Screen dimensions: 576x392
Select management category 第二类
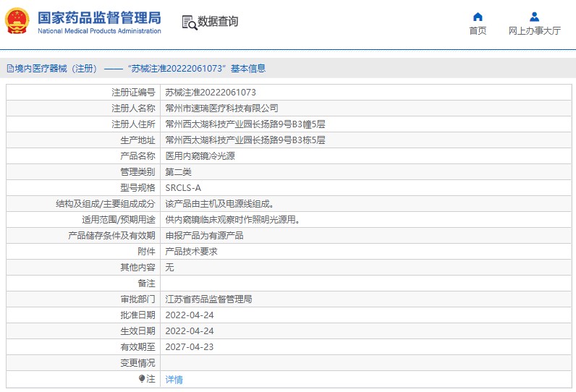click(178, 172)
